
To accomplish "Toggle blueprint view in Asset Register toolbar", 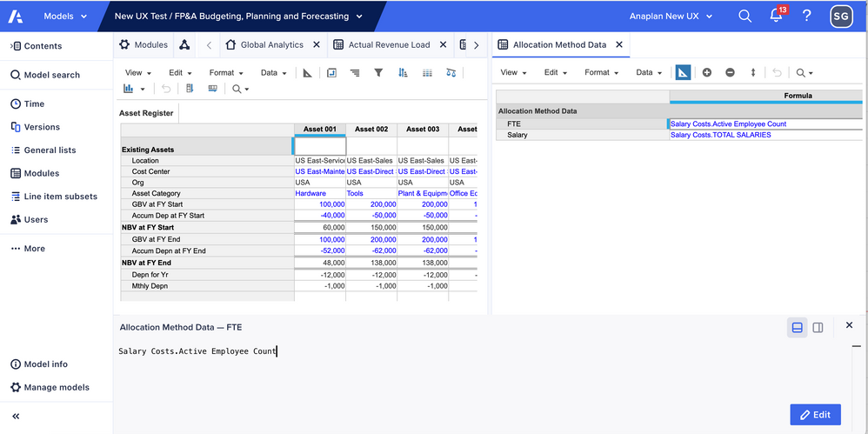I will [x=308, y=72].
